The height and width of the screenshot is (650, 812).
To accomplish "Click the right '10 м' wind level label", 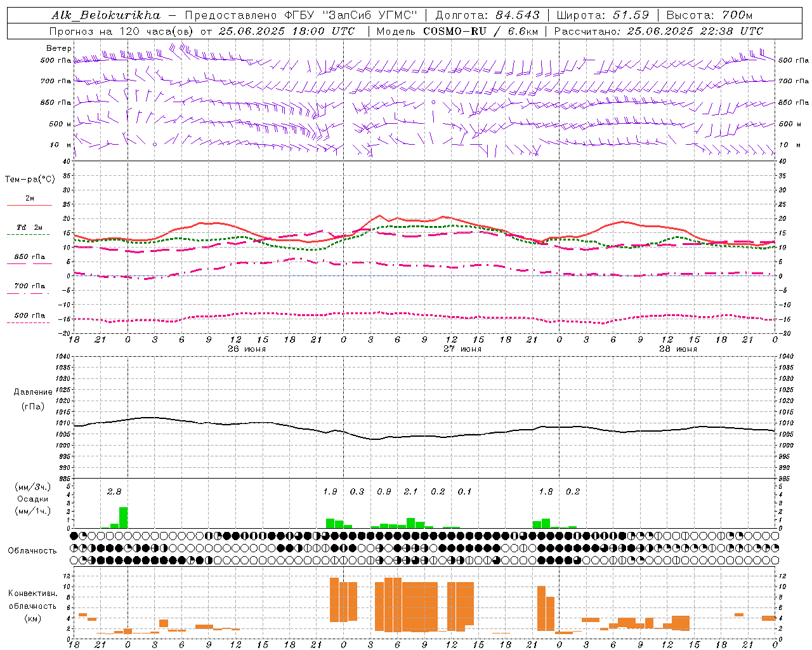I will coord(789,145).
